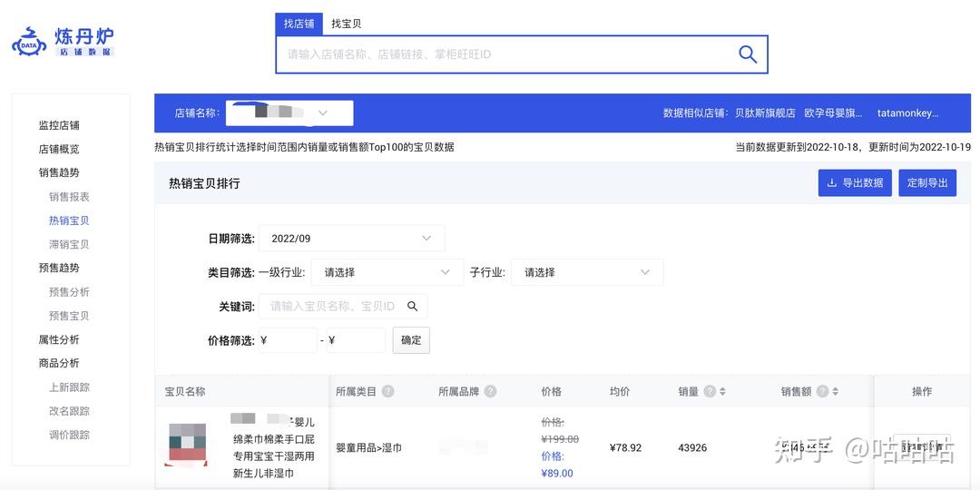This screenshot has width=980, height=490.
Task: Switch to 找店铺 tab
Action: point(299,24)
